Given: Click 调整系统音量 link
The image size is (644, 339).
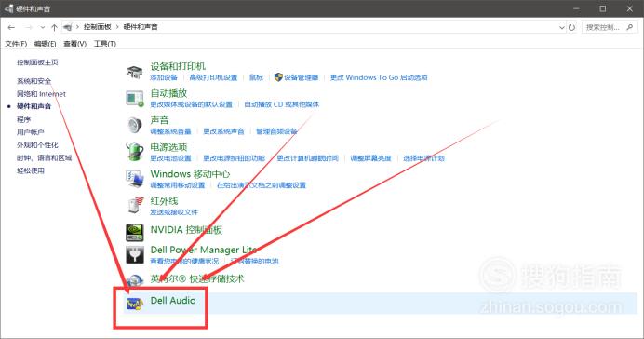Looking at the screenshot, I should (170, 131).
